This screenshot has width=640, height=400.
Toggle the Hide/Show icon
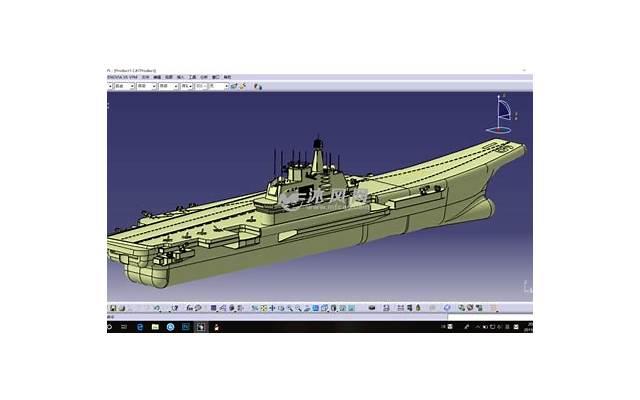[x=342, y=308]
